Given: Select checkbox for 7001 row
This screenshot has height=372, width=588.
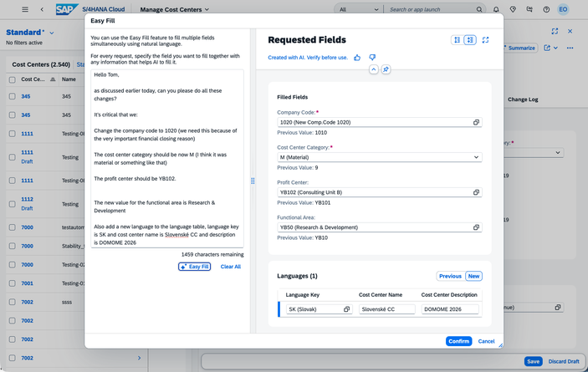Looking at the screenshot, I should (x=13, y=283).
